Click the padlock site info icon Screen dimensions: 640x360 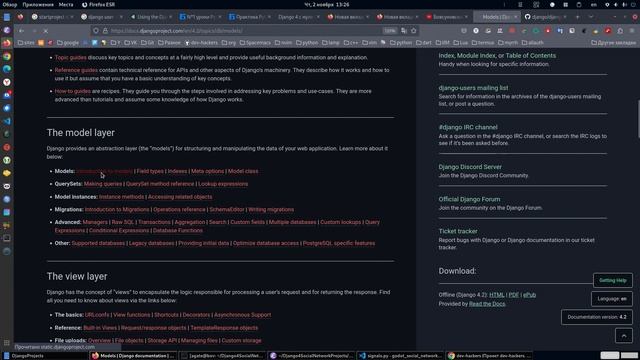point(105,31)
